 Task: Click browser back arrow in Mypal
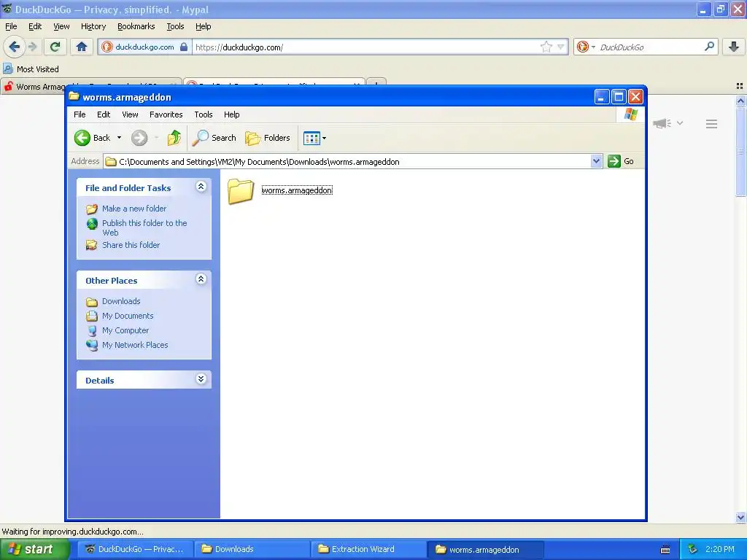(x=15, y=47)
